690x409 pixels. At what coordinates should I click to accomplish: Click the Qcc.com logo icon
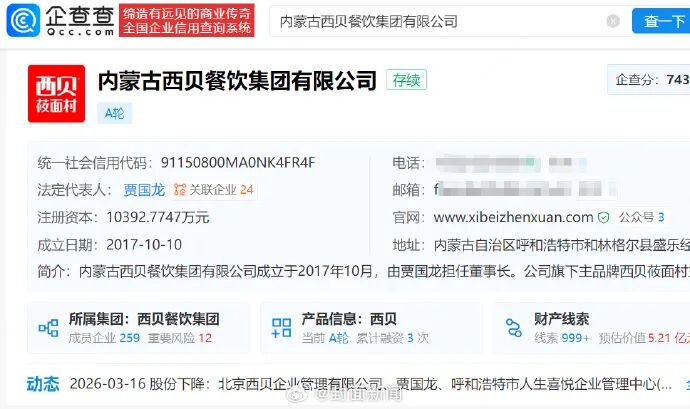(x=23, y=20)
